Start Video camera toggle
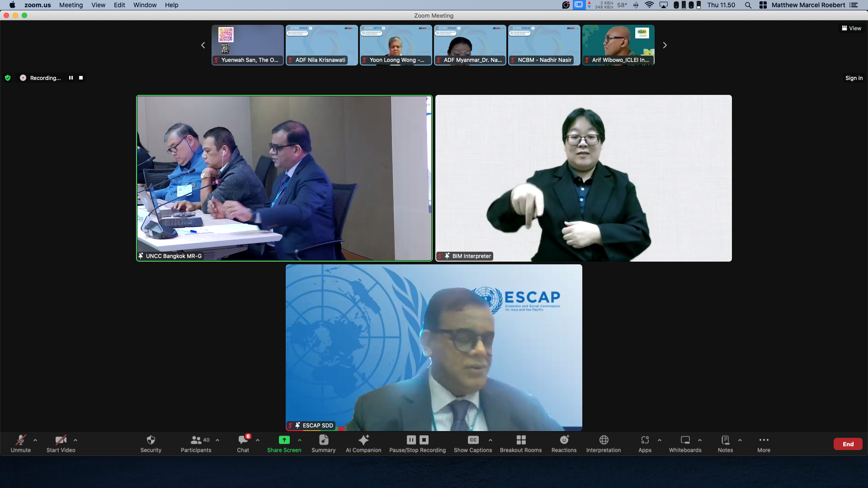 click(61, 443)
